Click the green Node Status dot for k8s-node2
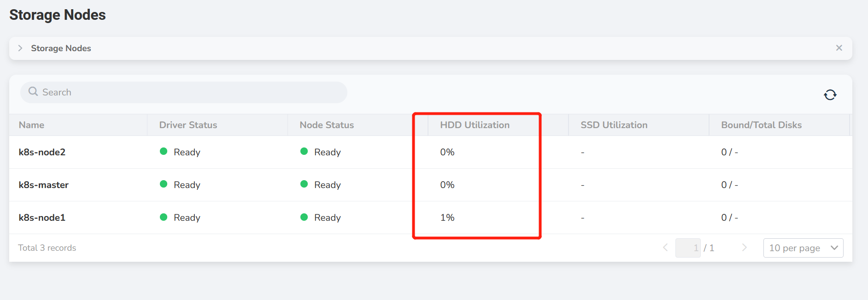The width and height of the screenshot is (868, 300). (304, 152)
